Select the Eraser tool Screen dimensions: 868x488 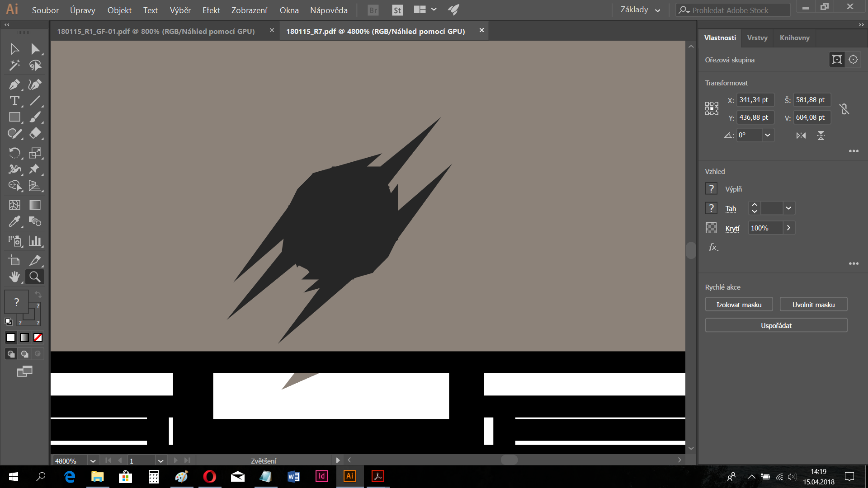pos(35,133)
